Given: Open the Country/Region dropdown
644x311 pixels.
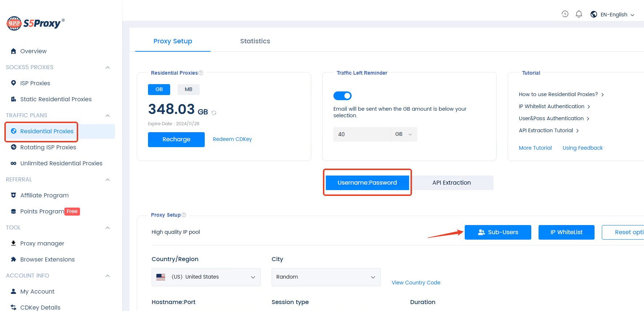Looking at the screenshot, I should 206,277.
